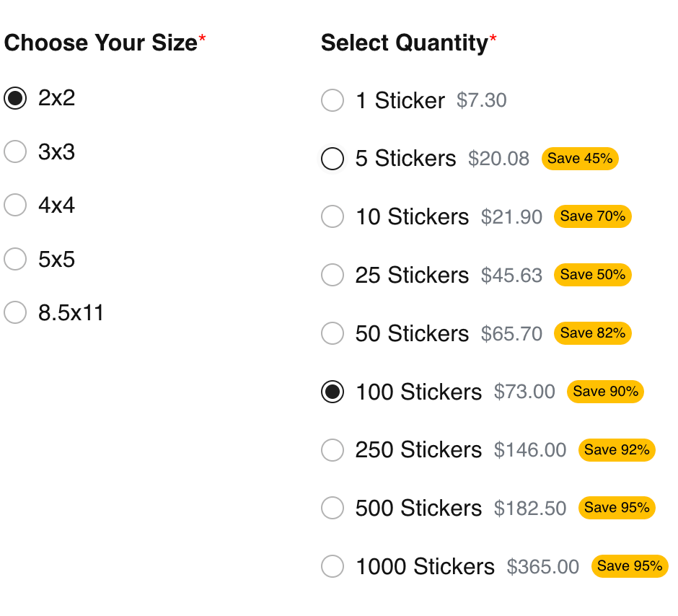The height and width of the screenshot is (616, 678).
Task: Choose the 8.5x11 size option
Action: click(15, 312)
